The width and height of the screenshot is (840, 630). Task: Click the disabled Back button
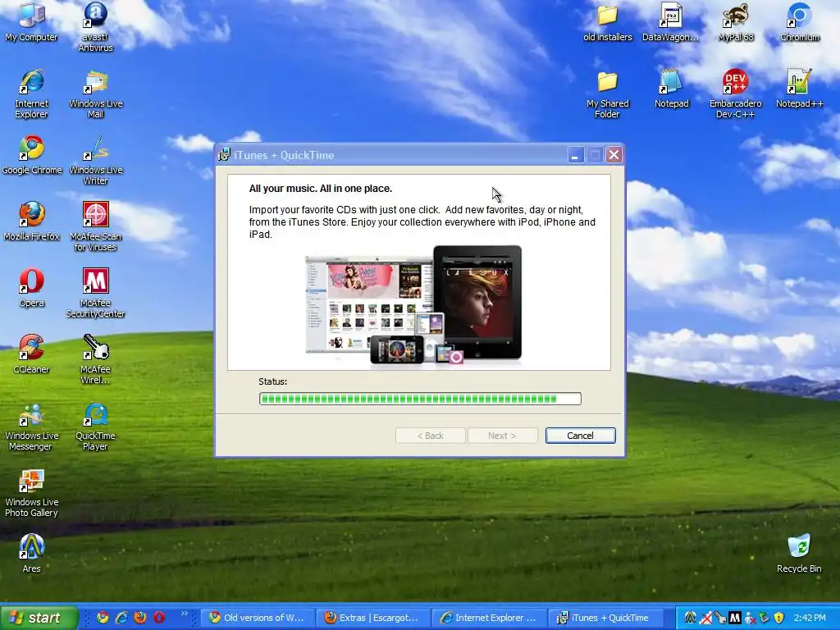point(430,436)
